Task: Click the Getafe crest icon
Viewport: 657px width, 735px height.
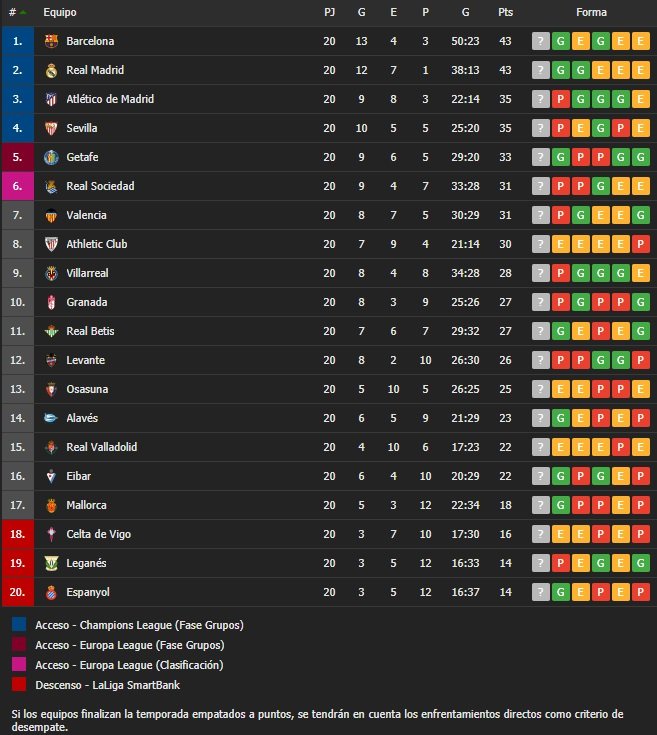Action: tap(51, 158)
